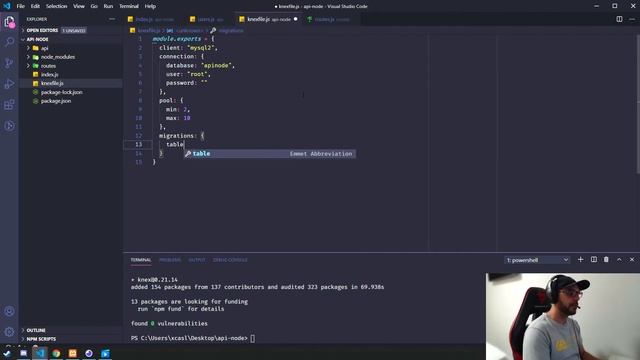Kill the terminal with trash icon
640x360 pixels.
pyautogui.click(x=606, y=260)
